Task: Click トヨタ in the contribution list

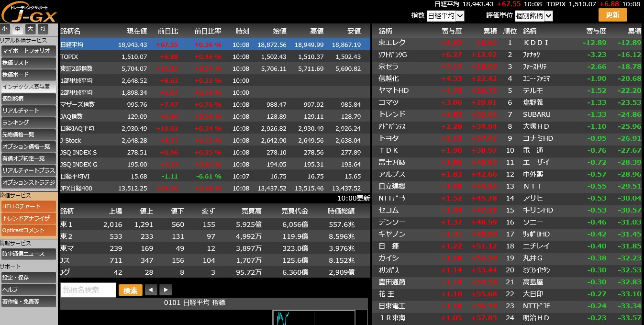Action: coord(389,138)
